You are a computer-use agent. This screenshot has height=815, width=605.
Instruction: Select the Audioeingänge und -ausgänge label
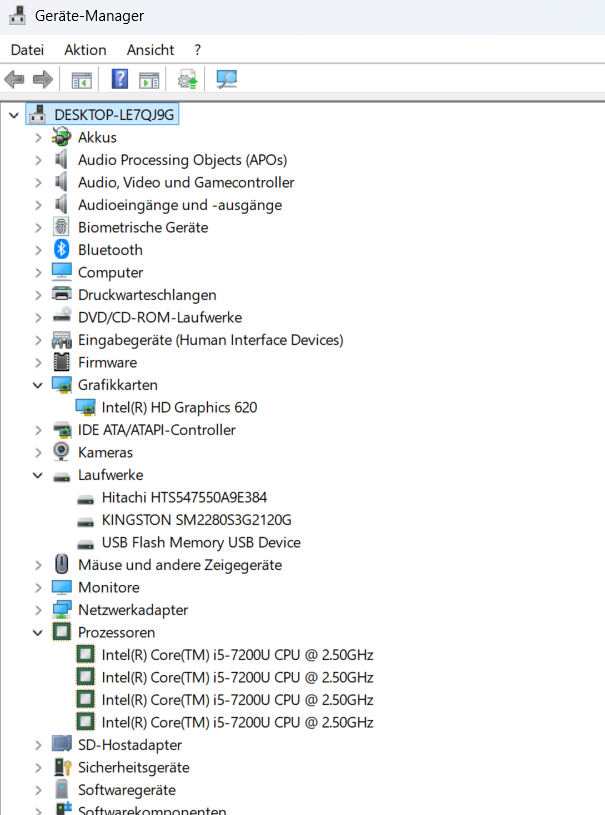pyautogui.click(x=180, y=205)
